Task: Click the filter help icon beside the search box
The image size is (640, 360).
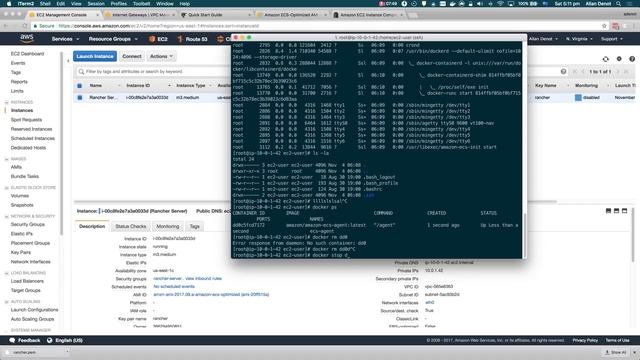Action: point(563,71)
